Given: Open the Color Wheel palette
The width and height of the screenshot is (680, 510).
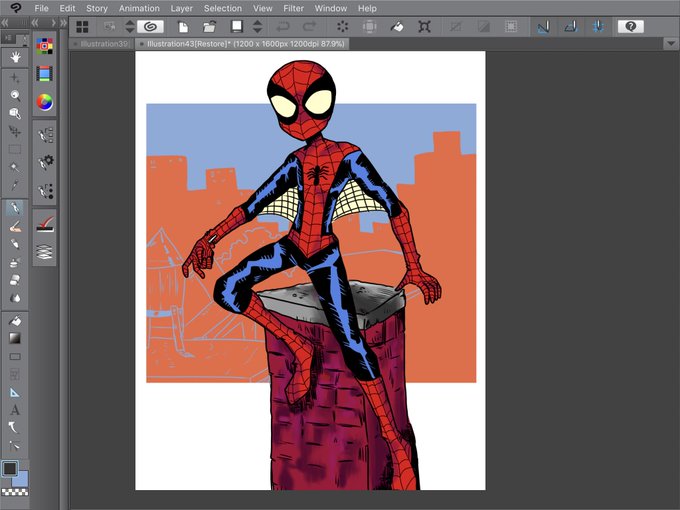Looking at the screenshot, I should pos(44,101).
